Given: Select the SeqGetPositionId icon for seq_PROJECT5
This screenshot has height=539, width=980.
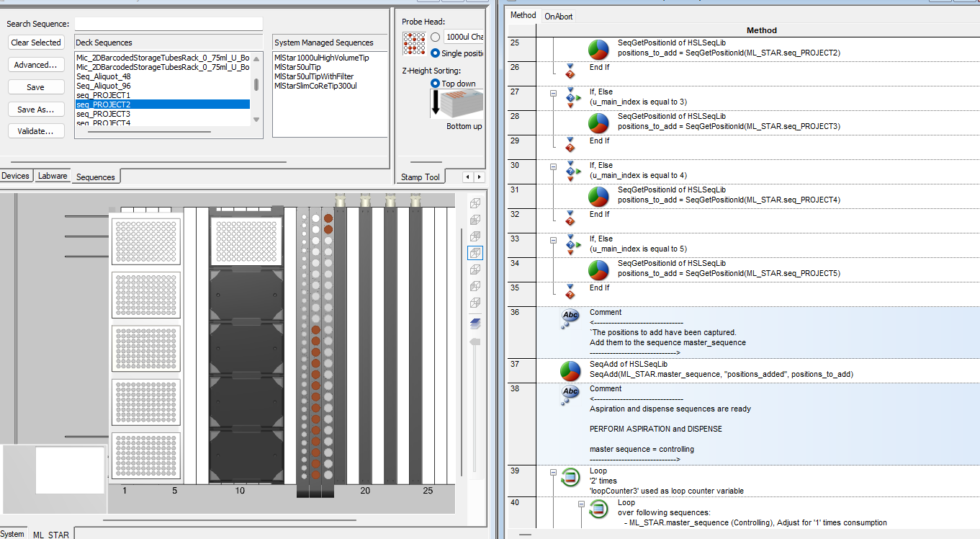Looking at the screenshot, I should click(598, 269).
